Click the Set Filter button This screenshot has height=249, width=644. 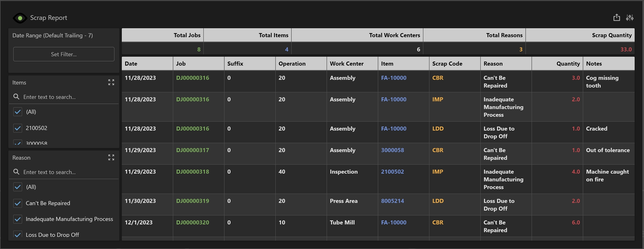(64, 54)
